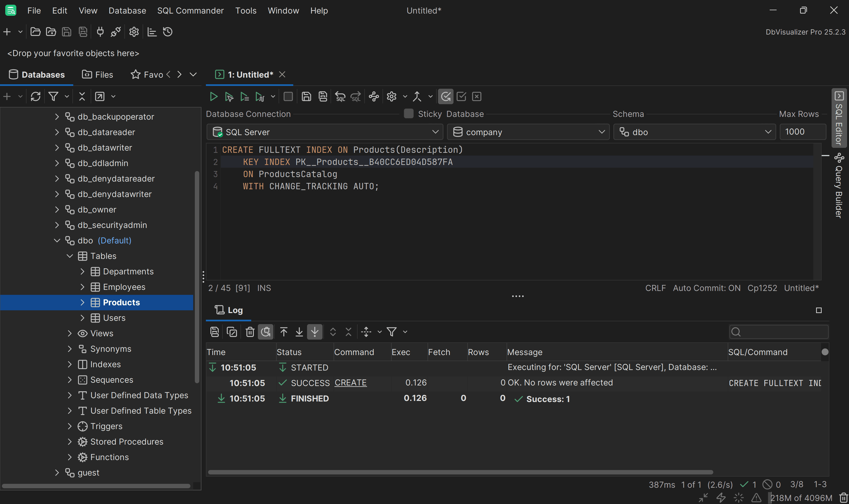Screen dimensions: 849x504
Task: Collapse the dbo (Default) schema node
Action: click(57, 240)
